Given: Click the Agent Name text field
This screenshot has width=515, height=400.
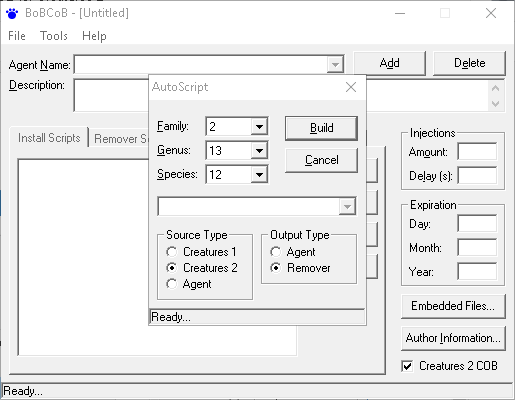Looking at the screenshot, I should tap(201, 64).
